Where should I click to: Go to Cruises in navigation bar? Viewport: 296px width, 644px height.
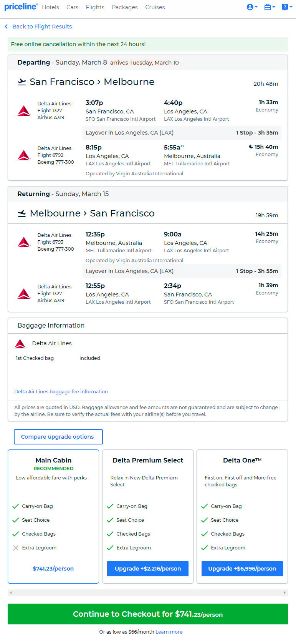pyautogui.click(x=155, y=7)
